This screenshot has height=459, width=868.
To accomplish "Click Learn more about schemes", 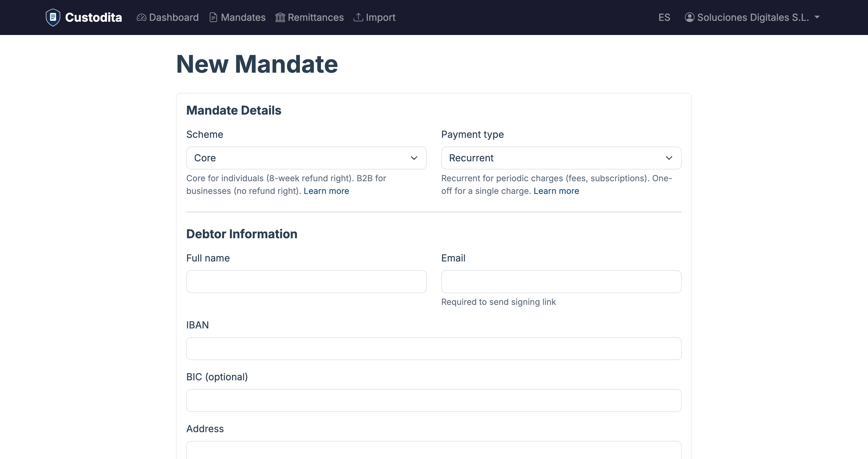I will click(x=326, y=191).
